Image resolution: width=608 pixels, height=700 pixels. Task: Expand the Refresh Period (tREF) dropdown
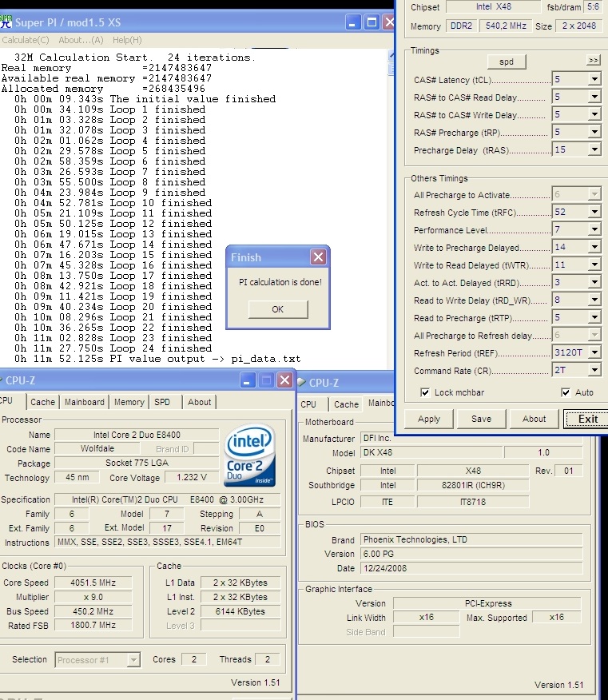pos(594,353)
